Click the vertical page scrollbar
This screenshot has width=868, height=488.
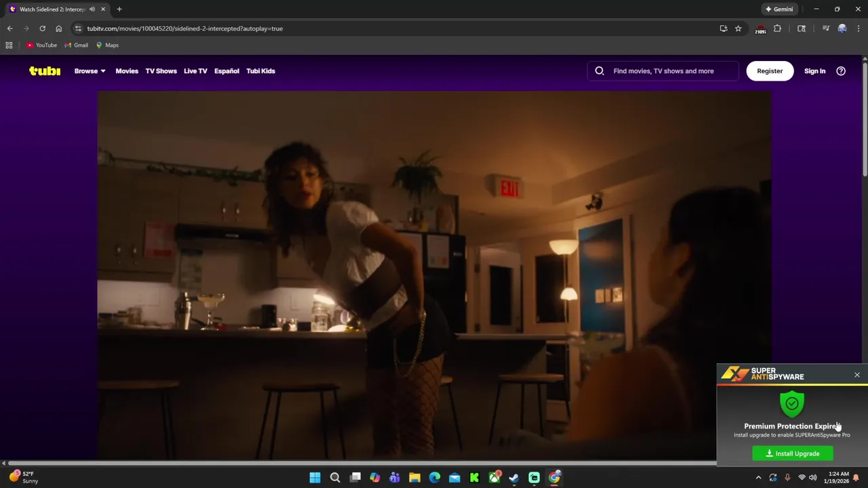click(x=865, y=119)
